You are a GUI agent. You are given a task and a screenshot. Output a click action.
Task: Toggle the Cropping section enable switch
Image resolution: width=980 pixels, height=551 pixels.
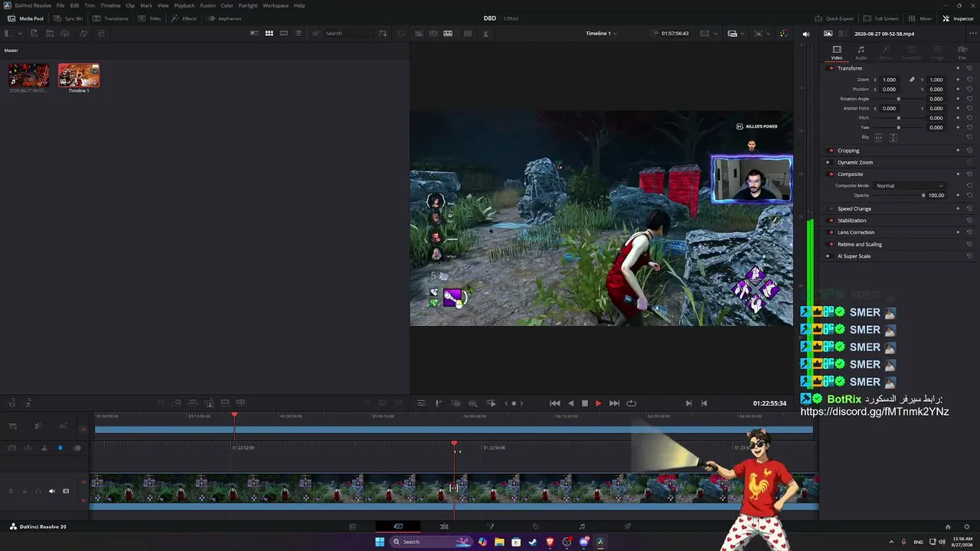pos(831,151)
